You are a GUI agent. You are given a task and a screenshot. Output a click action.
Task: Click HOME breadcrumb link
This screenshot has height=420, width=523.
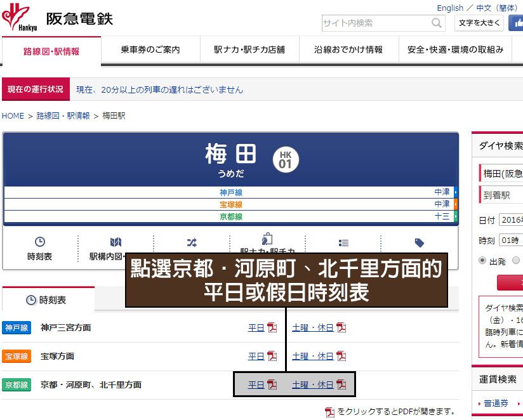[13, 116]
